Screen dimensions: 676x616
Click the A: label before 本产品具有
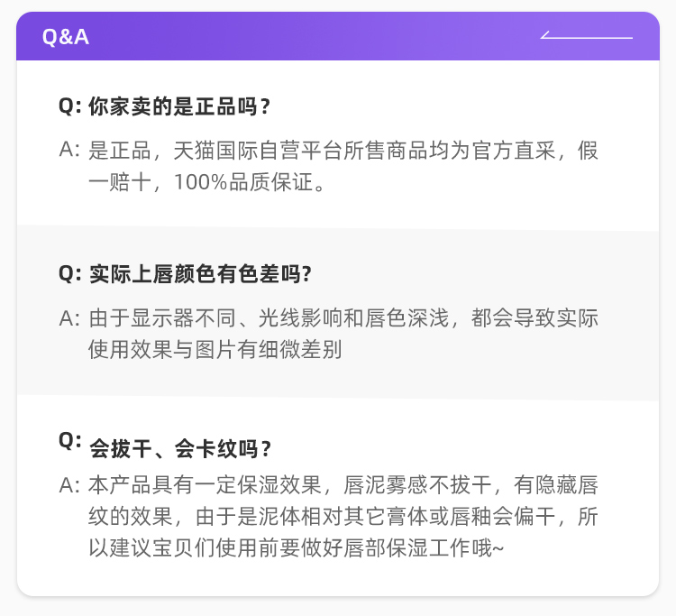(69, 486)
